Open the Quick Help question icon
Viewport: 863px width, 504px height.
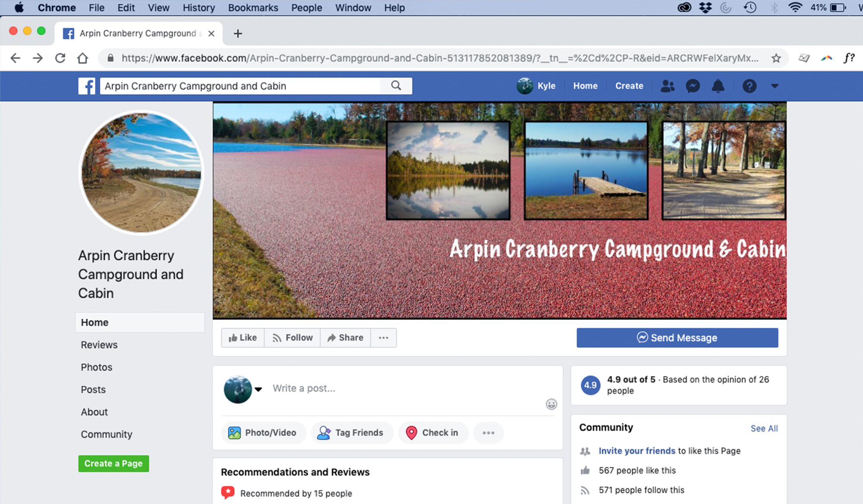[749, 86]
